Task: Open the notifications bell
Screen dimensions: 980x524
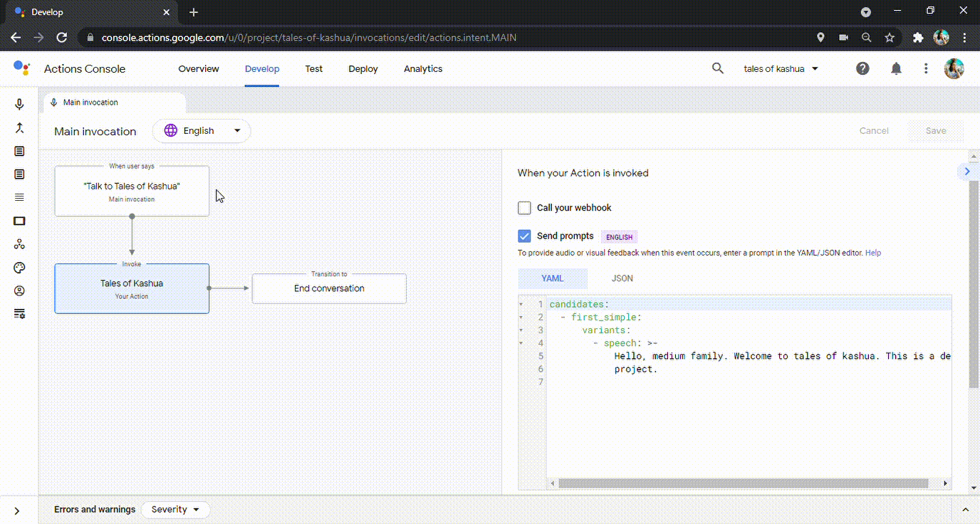Action: click(x=896, y=68)
